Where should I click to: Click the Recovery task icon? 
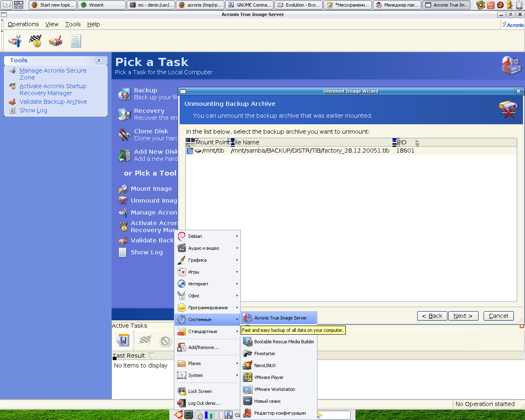point(124,114)
